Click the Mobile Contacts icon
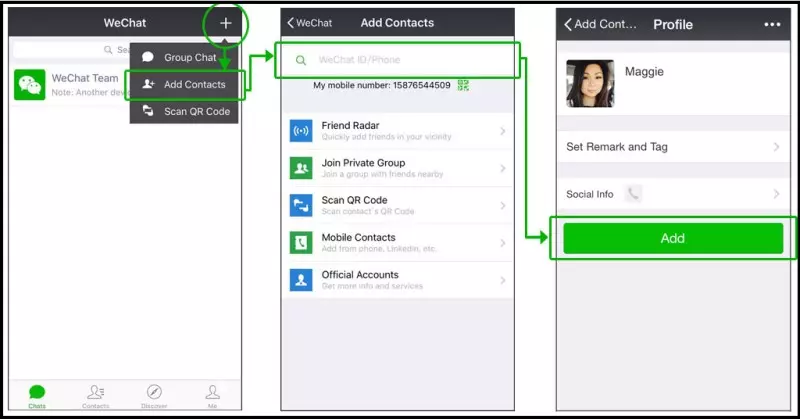This screenshot has height=419, width=800. pyautogui.click(x=301, y=243)
